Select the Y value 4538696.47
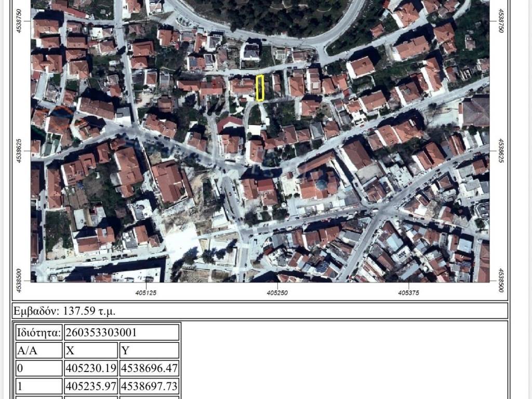This screenshot has height=399, width=532. coord(150,368)
